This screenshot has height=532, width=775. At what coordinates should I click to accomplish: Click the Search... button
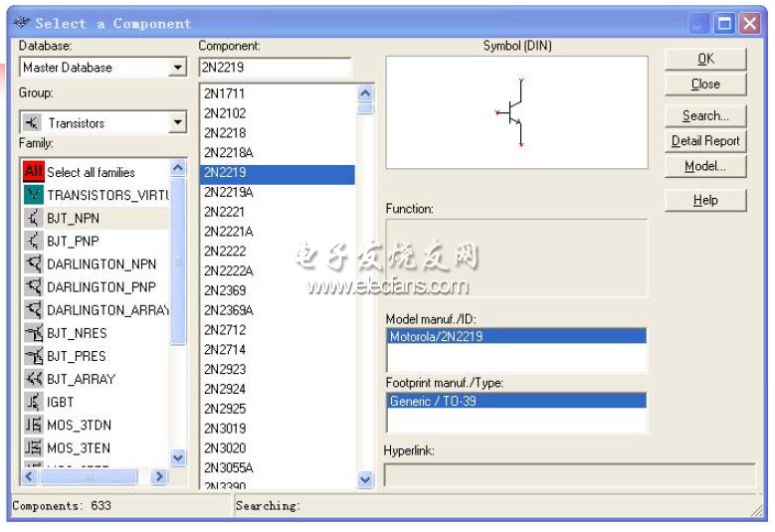tap(705, 115)
